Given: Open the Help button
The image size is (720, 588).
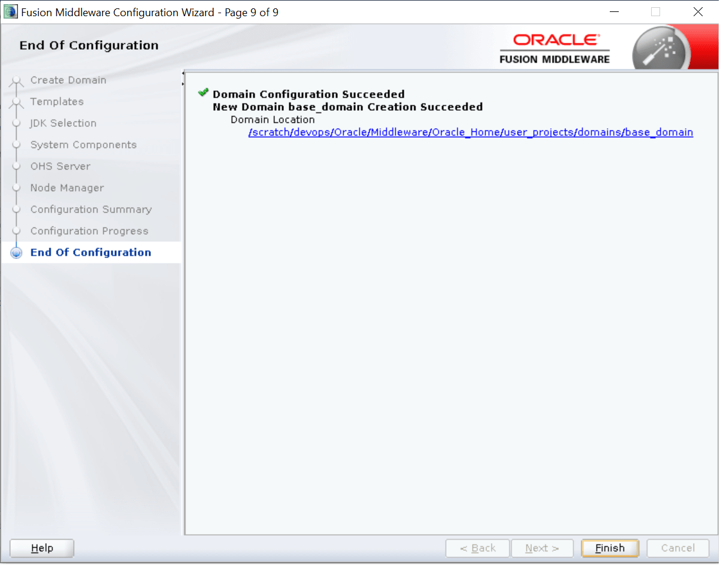Looking at the screenshot, I should [x=42, y=548].
